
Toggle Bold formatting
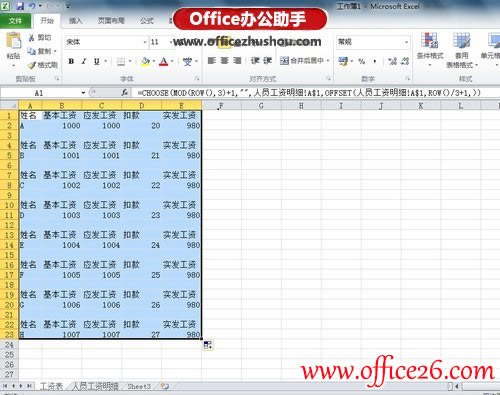pos(71,61)
